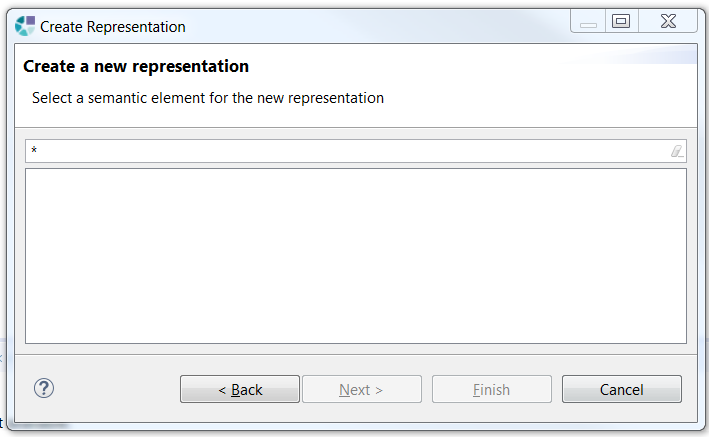709x437 pixels.
Task: Click the separator line above the button bar
Action: (355, 357)
